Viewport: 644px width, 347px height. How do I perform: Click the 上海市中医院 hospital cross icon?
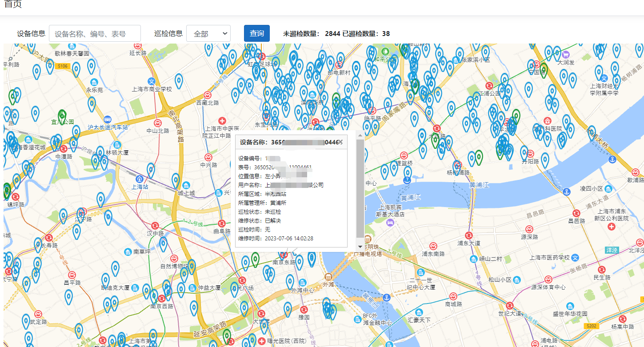tap(222, 120)
